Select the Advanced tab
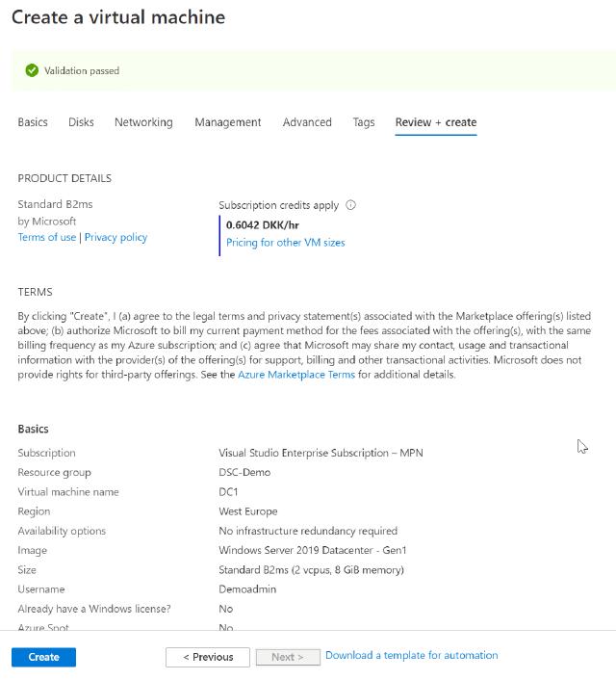Viewport: 616px width, 680px height. click(307, 122)
